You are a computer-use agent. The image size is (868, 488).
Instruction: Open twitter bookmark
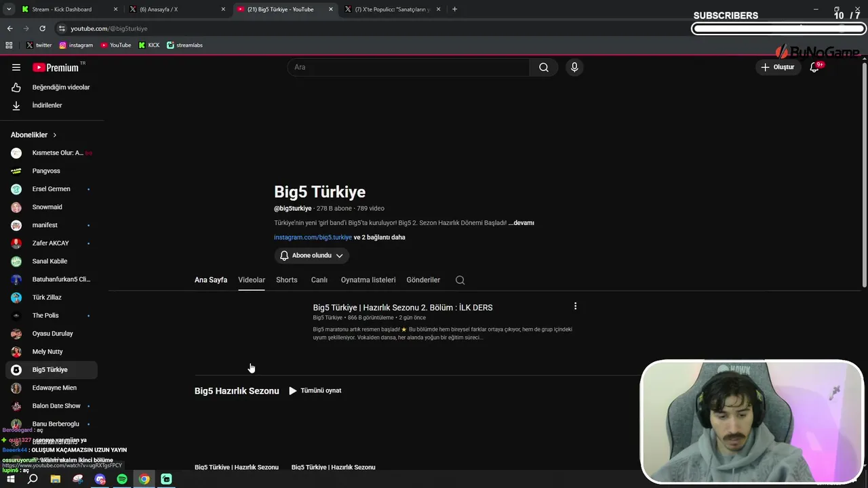39,45
